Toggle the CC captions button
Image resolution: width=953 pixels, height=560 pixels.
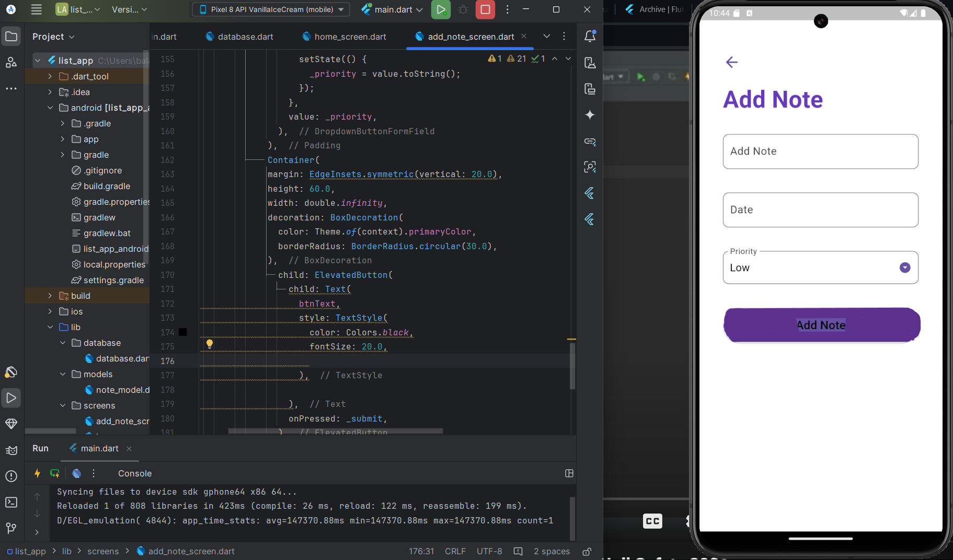[x=652, y=521]
